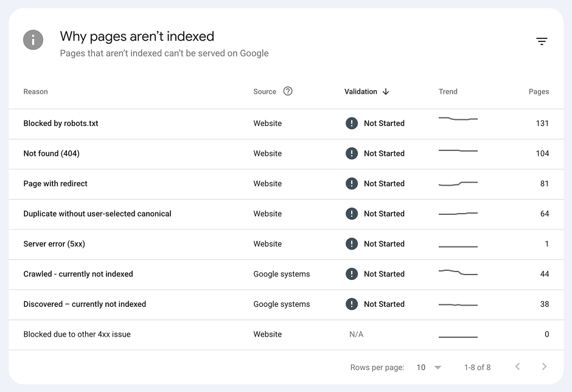The width and height of the screenshot is (572, 392).
Task: Open the Blocked by robots.txt row
Action: (x=286, y=124)
